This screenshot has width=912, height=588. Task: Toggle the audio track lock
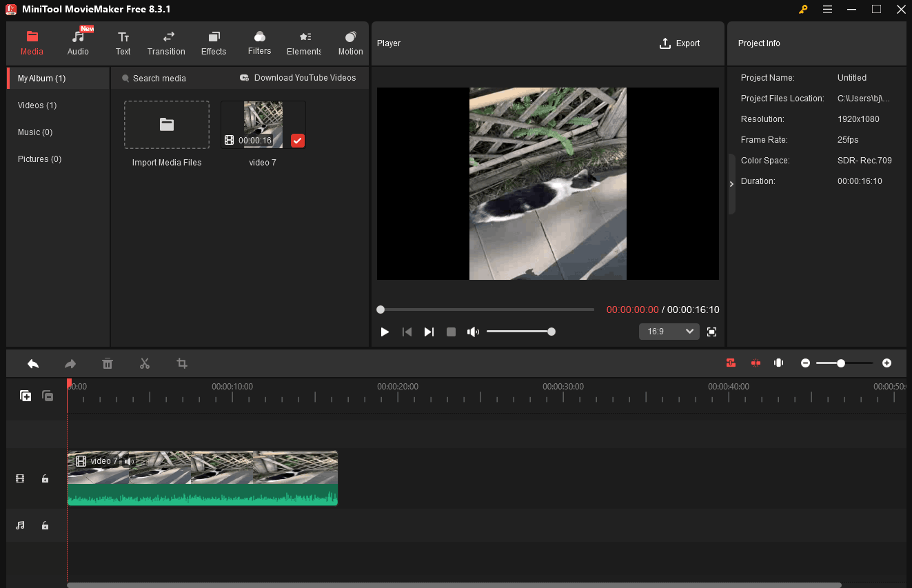[x=45, y=525]
